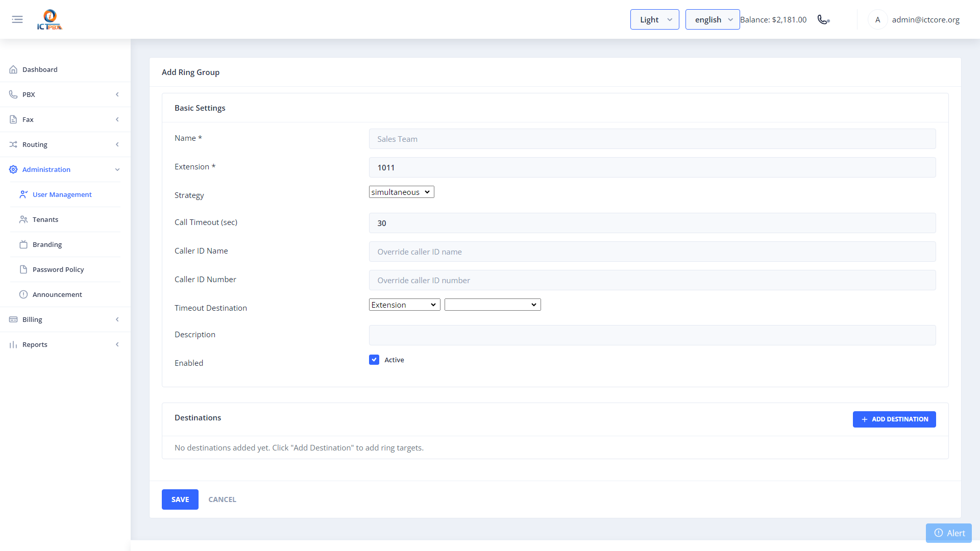Image resolution: width=980 pixels, height=551 pixels.
Task: Click the Add Ring Group heading
Action: pyautogui.click(x=190, y=72)
